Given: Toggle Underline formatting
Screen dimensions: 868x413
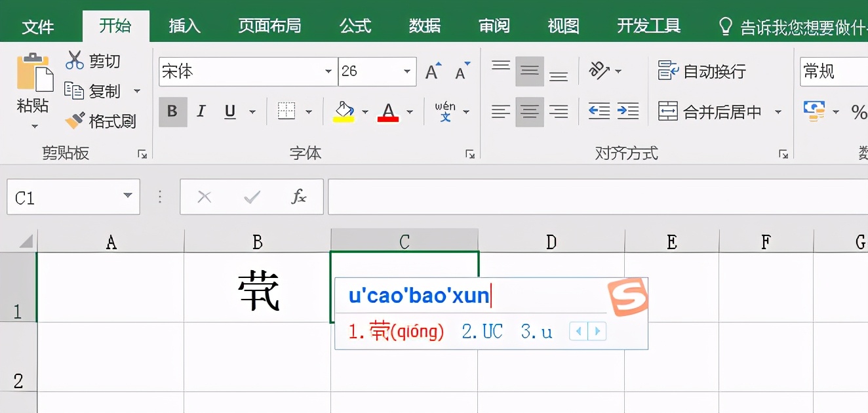Looking at the screenshot, I should [230, 111].
